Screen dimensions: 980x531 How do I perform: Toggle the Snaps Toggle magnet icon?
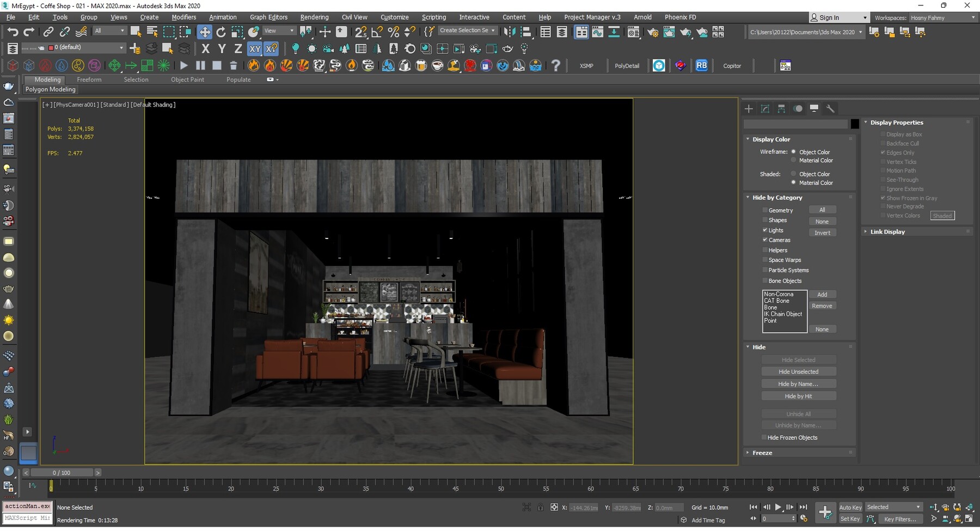tap(360, 31)
